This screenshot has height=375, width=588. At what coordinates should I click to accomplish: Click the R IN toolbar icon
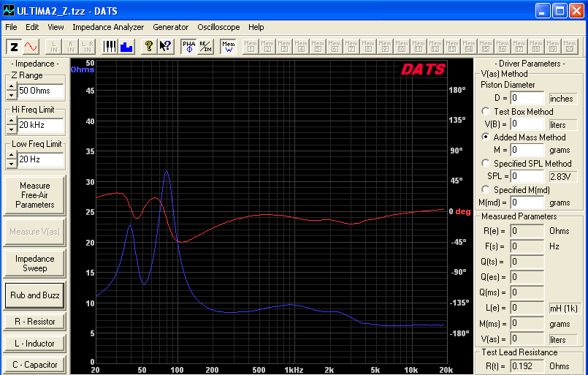tap(71, 47)
